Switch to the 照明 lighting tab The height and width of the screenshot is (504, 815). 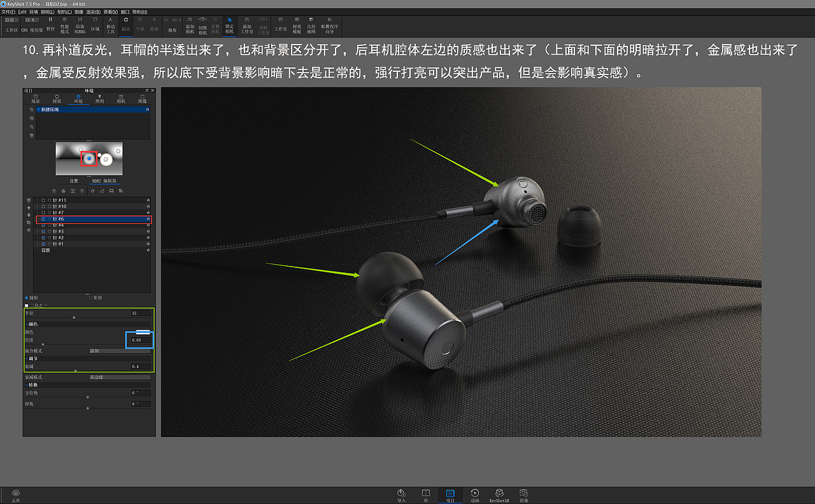[x=100, y=99]
